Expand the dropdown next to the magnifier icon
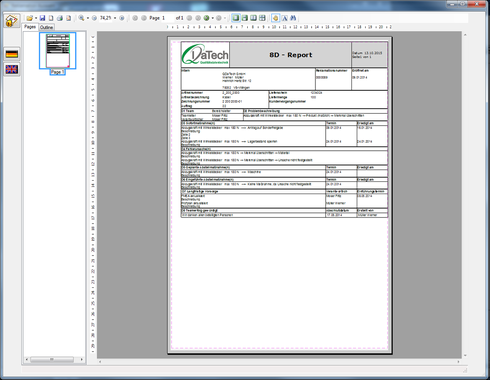490x380 pixels. (88, 18)
